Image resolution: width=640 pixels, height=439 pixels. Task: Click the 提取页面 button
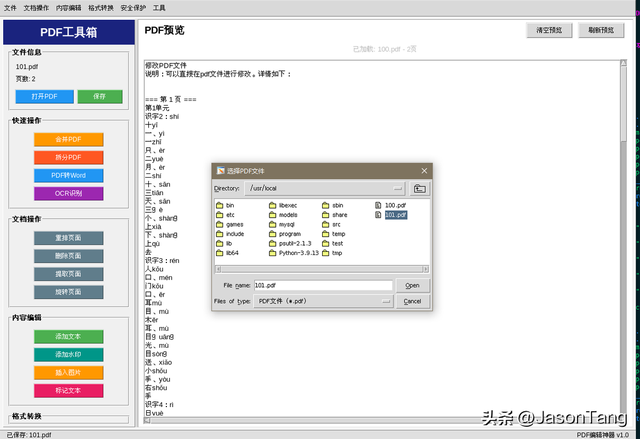click(69, 274)
